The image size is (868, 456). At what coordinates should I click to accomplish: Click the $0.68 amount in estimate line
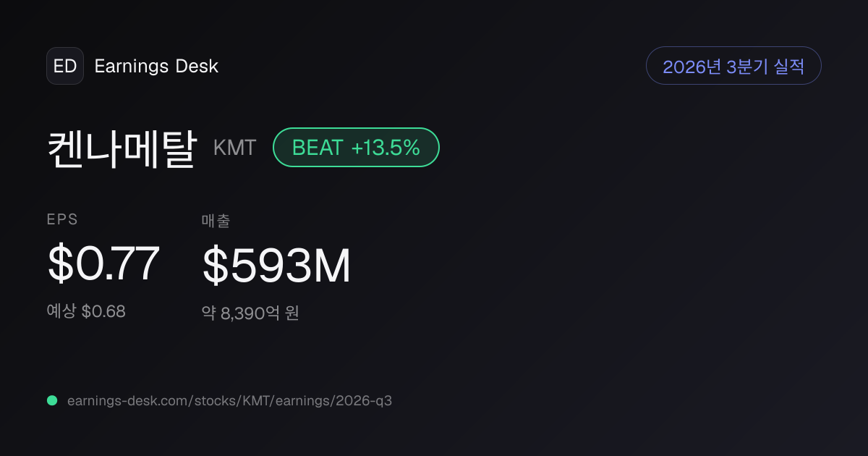coord(103,312)
